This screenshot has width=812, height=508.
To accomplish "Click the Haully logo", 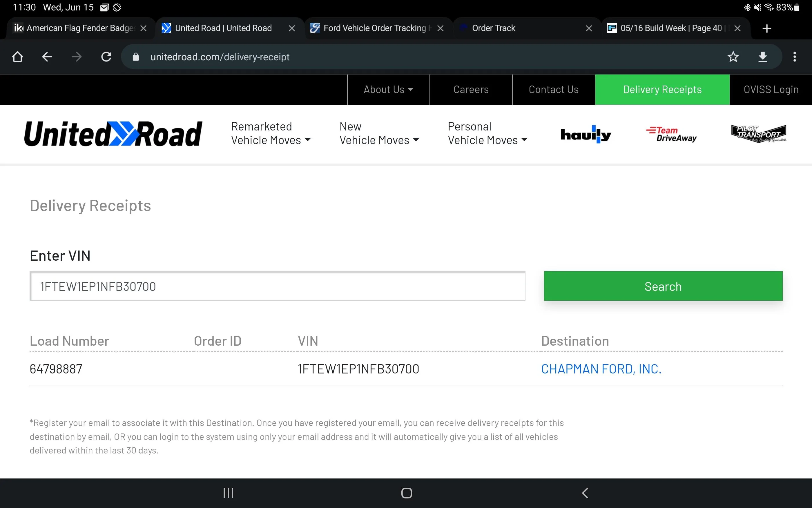I will pos(586,134).
